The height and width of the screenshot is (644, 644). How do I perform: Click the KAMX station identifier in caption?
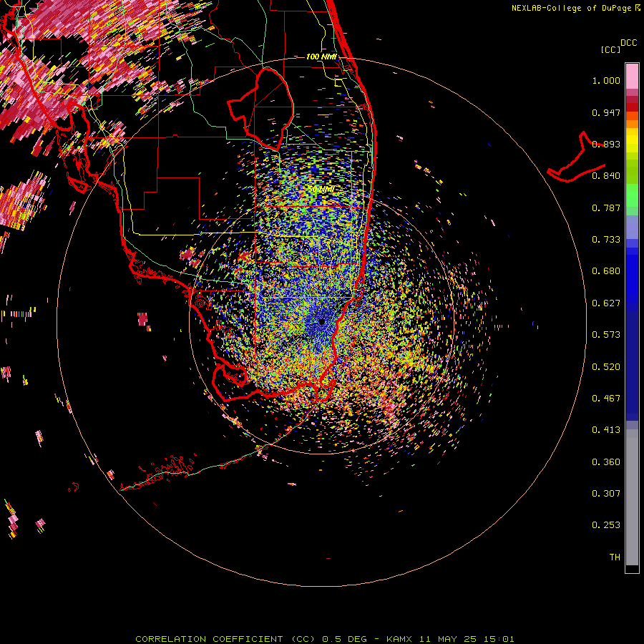pyautogui.click(x=399, y=639)
